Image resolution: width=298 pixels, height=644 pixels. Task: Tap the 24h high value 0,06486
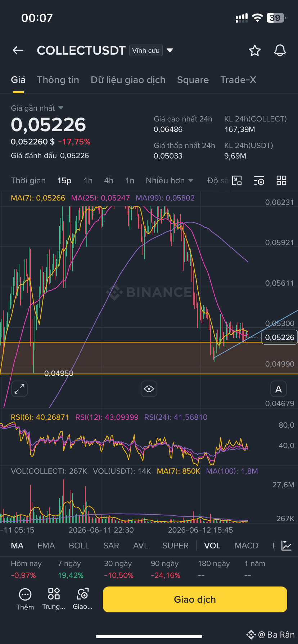click(168, 129)
